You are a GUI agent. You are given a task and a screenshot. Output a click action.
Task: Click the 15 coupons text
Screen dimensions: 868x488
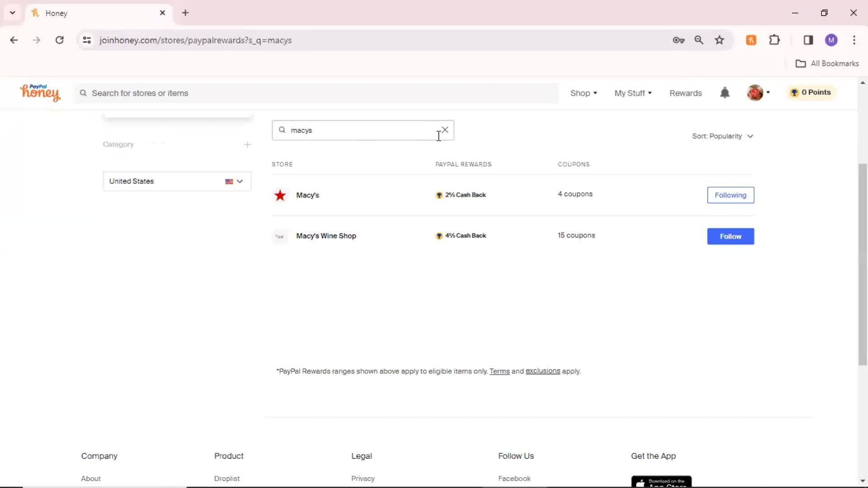pyautogui.click(x=576, y=235)
